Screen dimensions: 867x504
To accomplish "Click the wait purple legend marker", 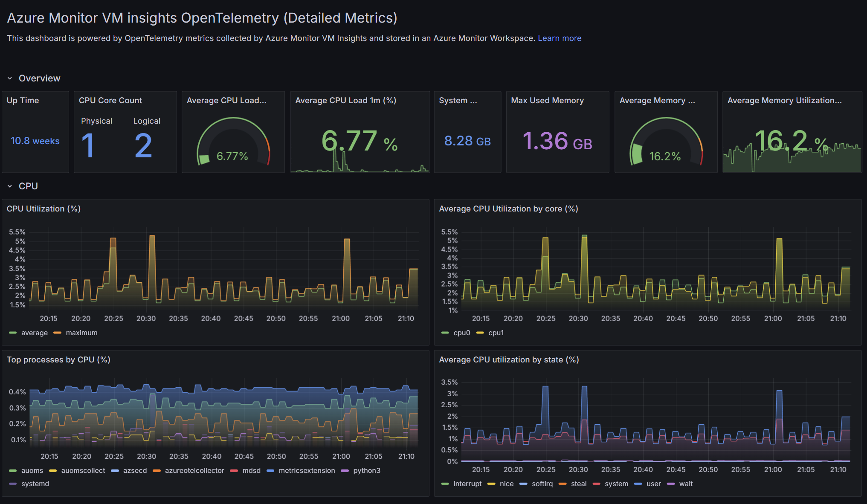I will tap(671, 484).
